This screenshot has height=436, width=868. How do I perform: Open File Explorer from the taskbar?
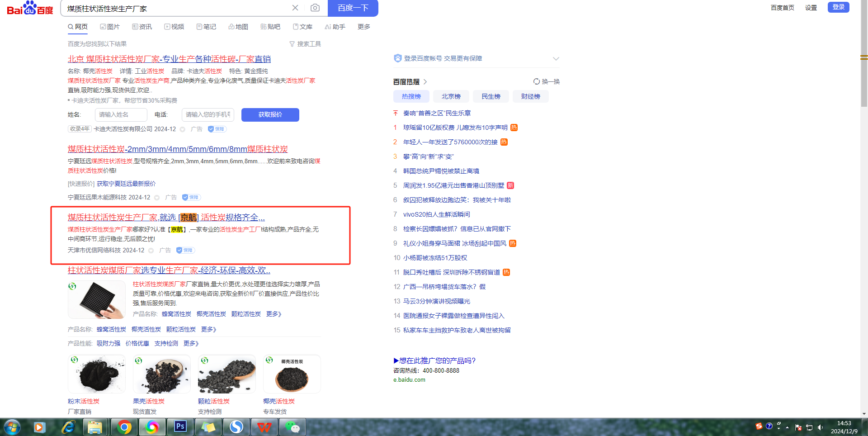tap(95, 427)
